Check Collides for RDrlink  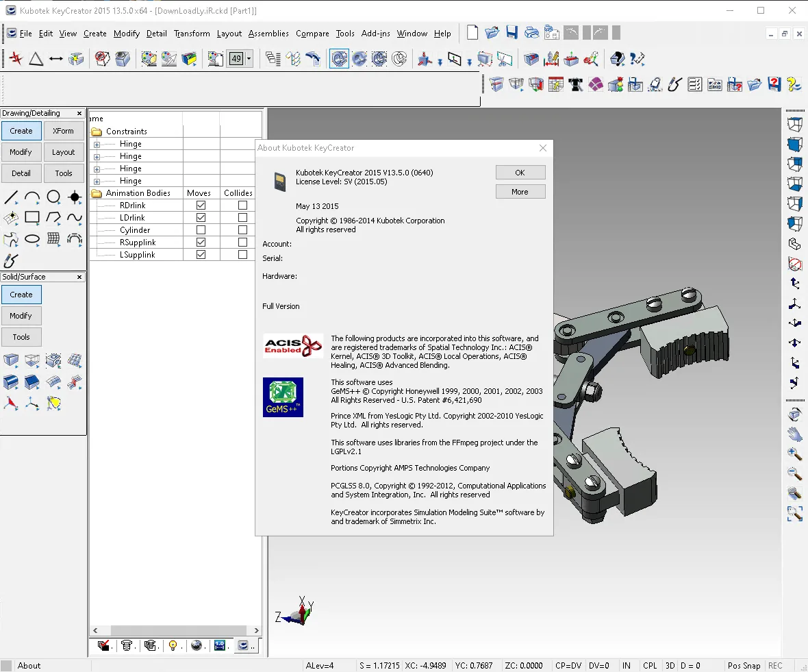242,205
